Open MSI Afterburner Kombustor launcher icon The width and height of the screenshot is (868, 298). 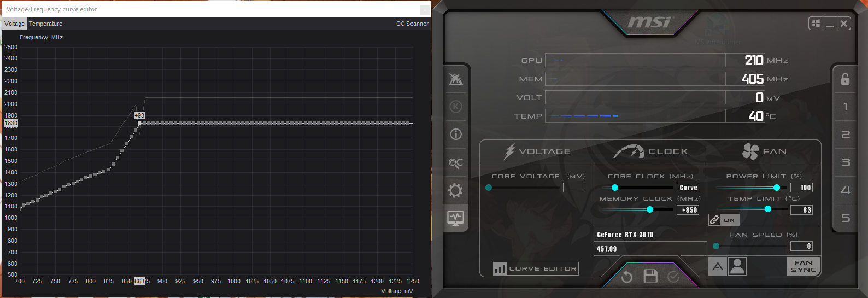point(456,107)
